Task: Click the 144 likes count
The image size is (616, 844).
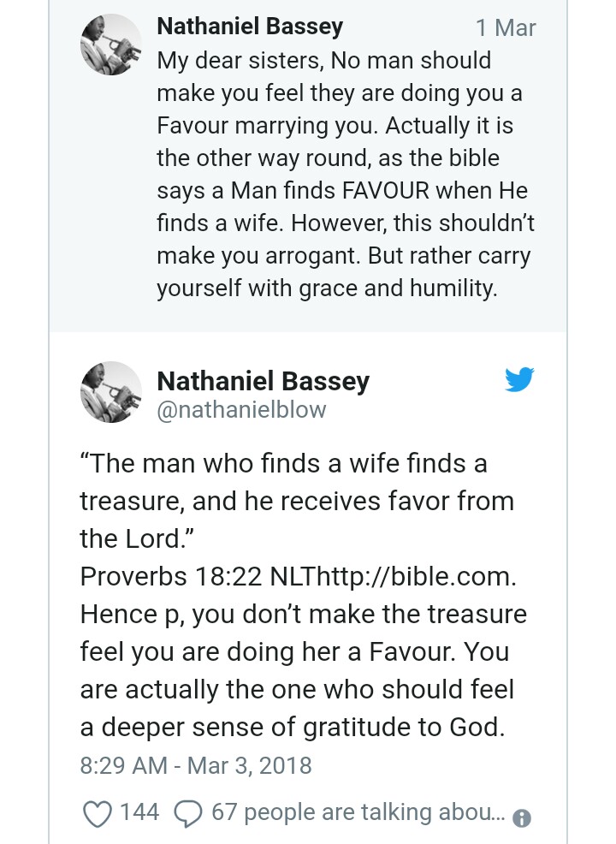Action: [x=139, y=812]
